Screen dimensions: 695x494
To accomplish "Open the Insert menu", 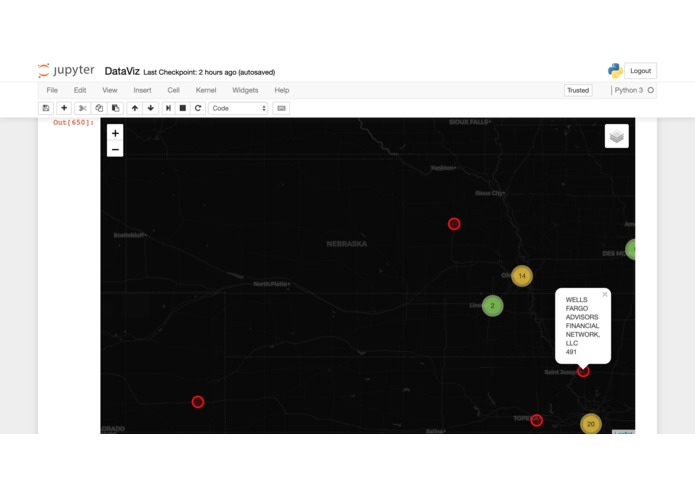I will point(142,90).
